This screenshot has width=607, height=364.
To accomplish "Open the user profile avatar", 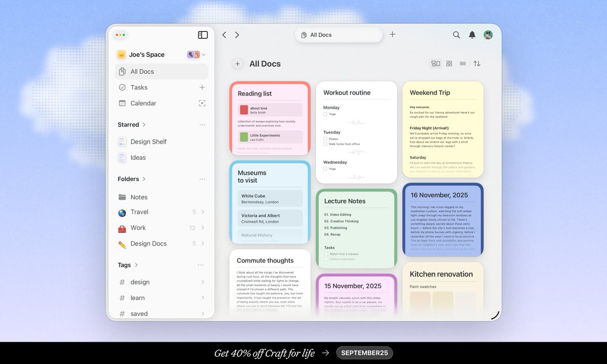I will pos(488,35).
